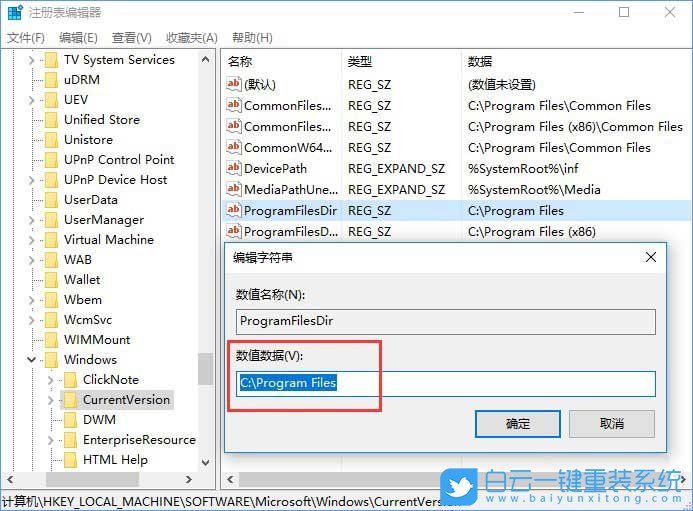Image resolution: width=693 pixels, height=511 pixels.
Task: Open the 文件(F) menu
Action: [x=26, y=38]
